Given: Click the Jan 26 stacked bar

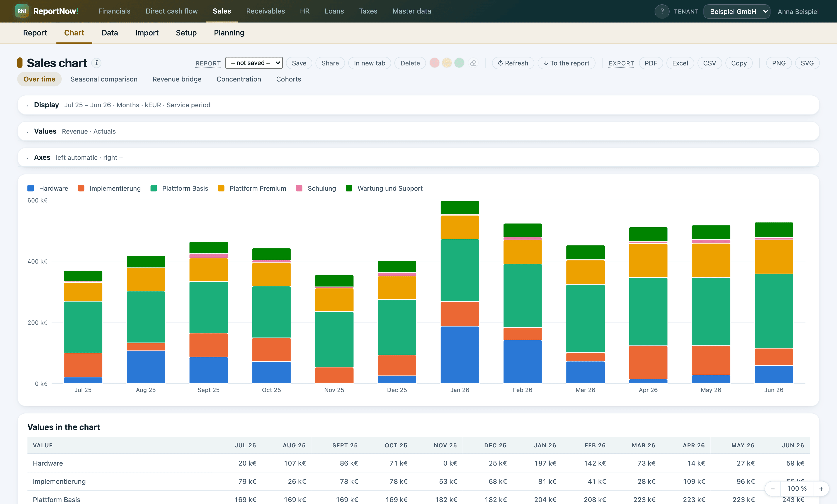Looking at the screenshot, I should (x=460, y=292).
